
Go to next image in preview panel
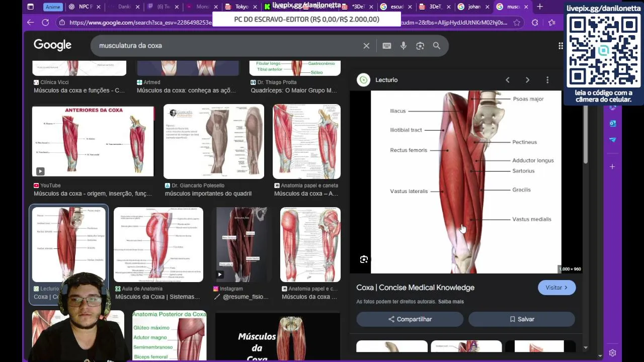coord(527,80)
